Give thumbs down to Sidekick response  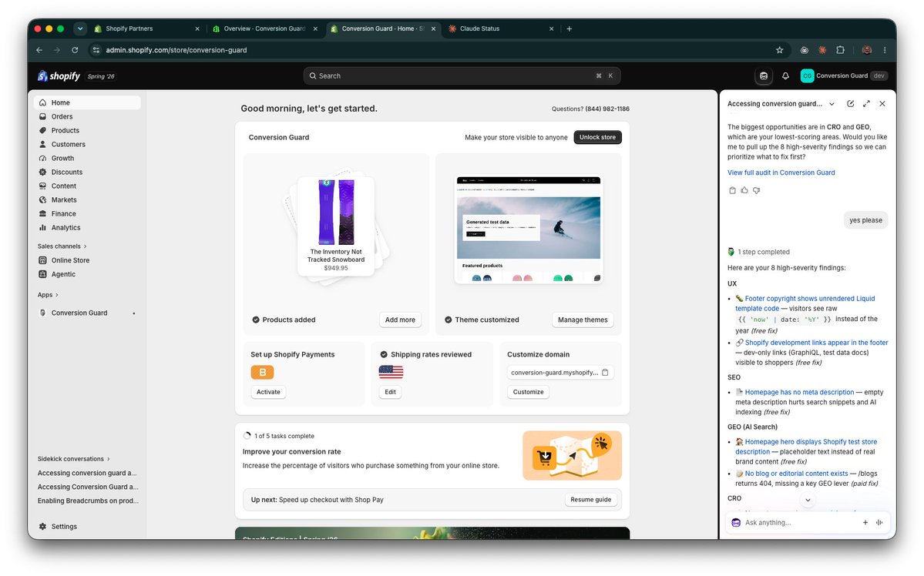point(756,191)
